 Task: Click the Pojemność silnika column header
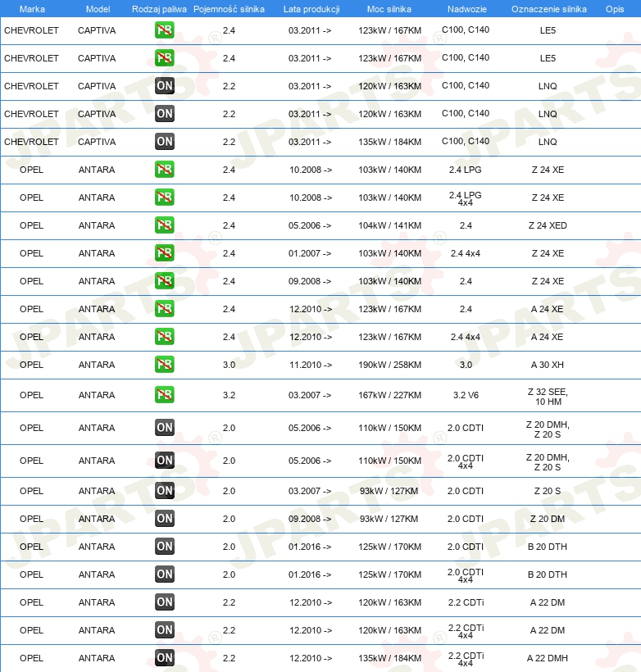pyautogui.click(x=229, y=9)
